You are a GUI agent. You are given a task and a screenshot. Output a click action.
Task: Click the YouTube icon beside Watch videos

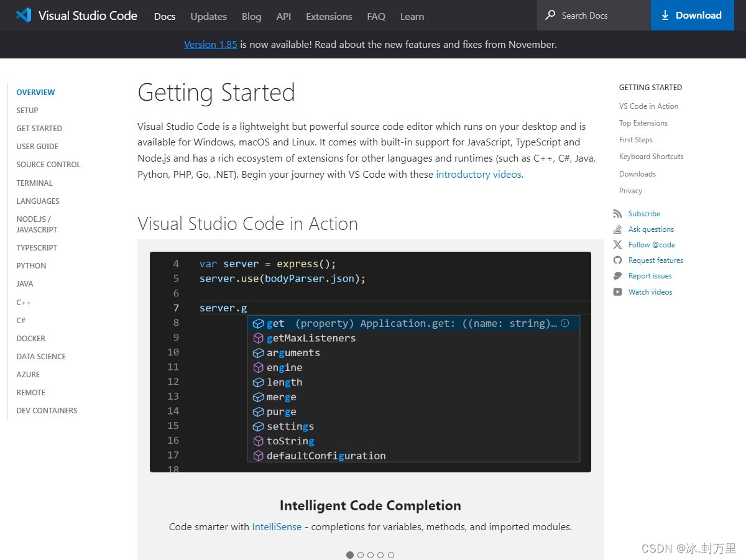pyautogui.click(x=617, y=292)
